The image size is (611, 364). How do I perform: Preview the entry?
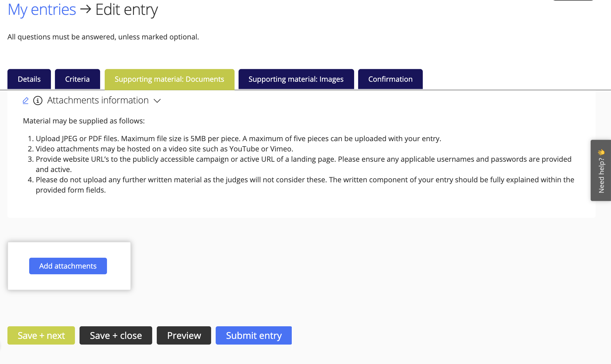[184, 335]
